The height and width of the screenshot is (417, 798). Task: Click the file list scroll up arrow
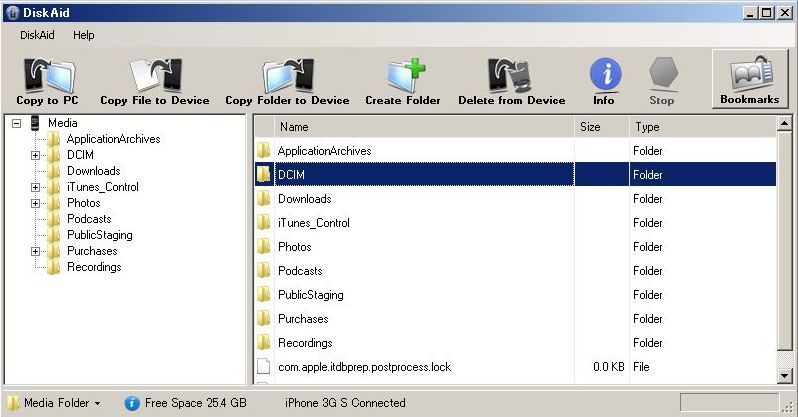point(784,123)
